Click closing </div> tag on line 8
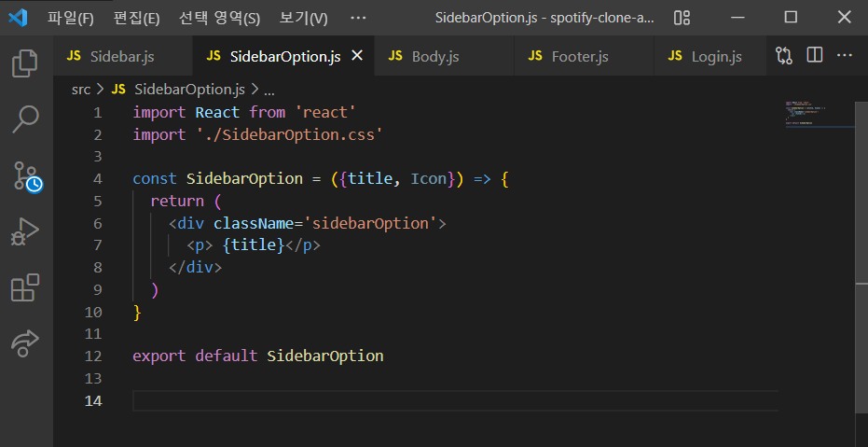Screen dimensions: 868x447 [x=196, y=268]
